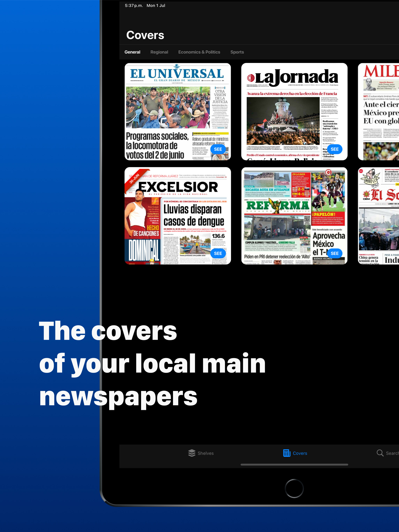399x532 pixels.
Task: Tap the iPad home button
Action: [x=294, y=488]
